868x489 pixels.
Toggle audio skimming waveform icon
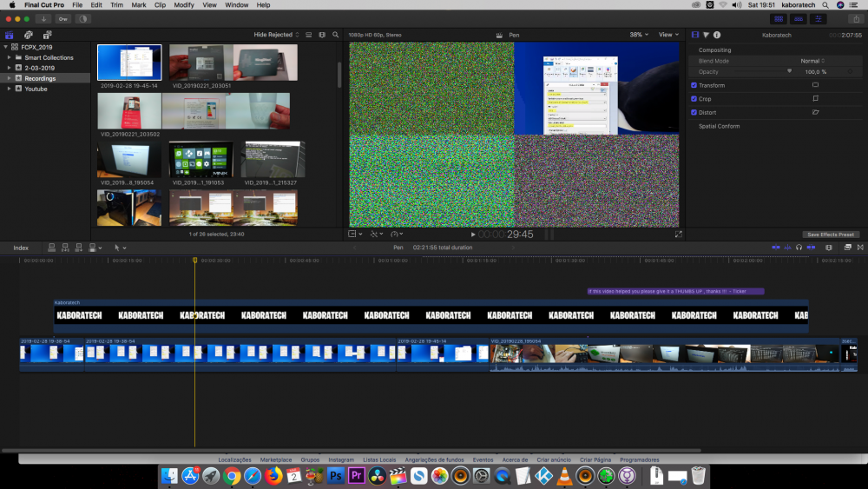(x=788, y=248)
